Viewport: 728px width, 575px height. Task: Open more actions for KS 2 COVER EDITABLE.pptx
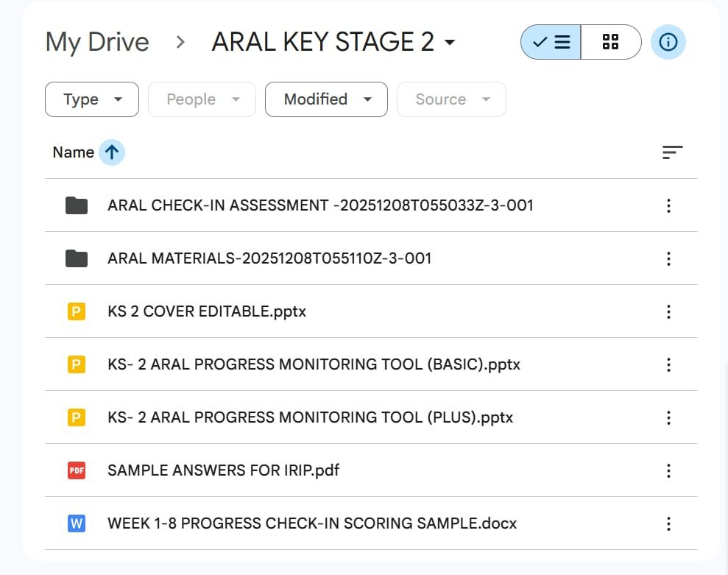[668, 311]
